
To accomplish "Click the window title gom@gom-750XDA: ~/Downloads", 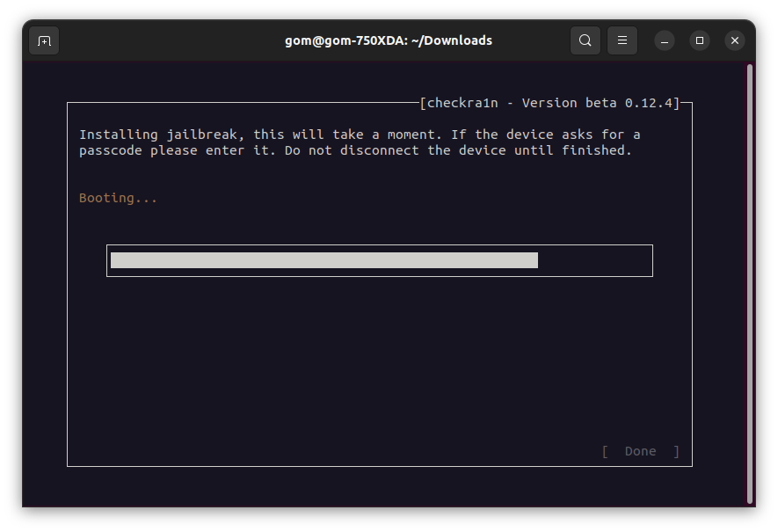I will point(389,40).
